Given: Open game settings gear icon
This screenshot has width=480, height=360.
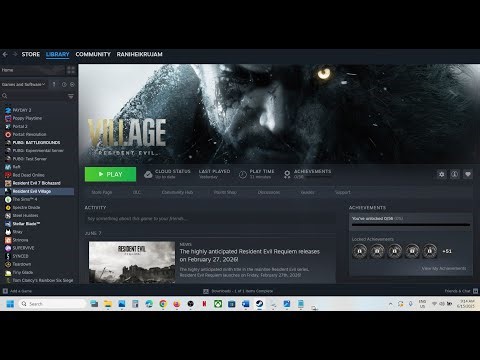Looking at the screenshot, I should (x=442, y=174).
